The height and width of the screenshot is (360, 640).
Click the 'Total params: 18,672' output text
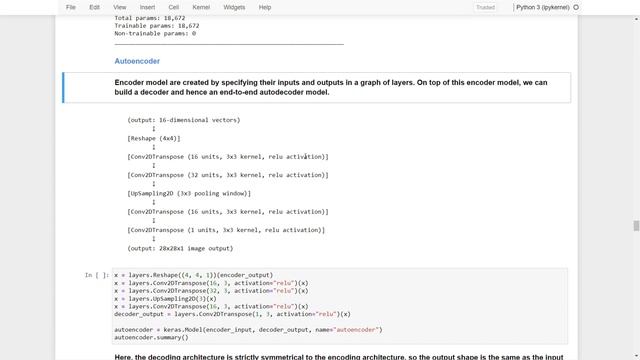(150, 18)
